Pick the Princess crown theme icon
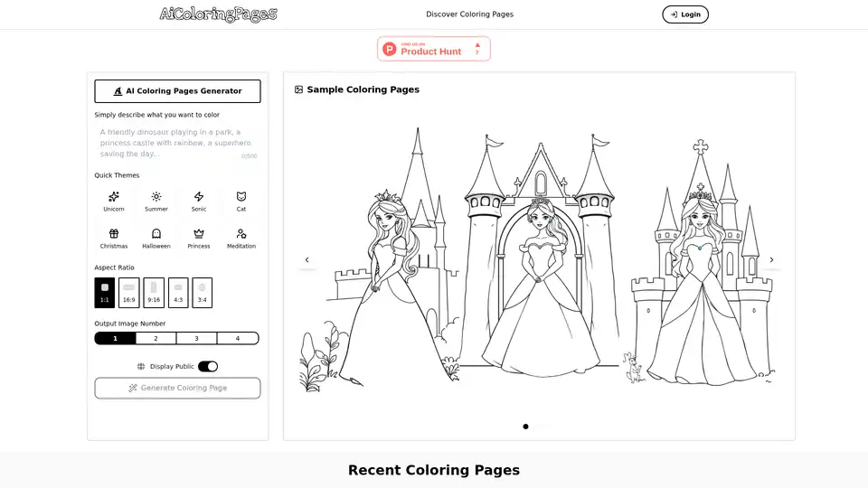 tap(199, 234)
